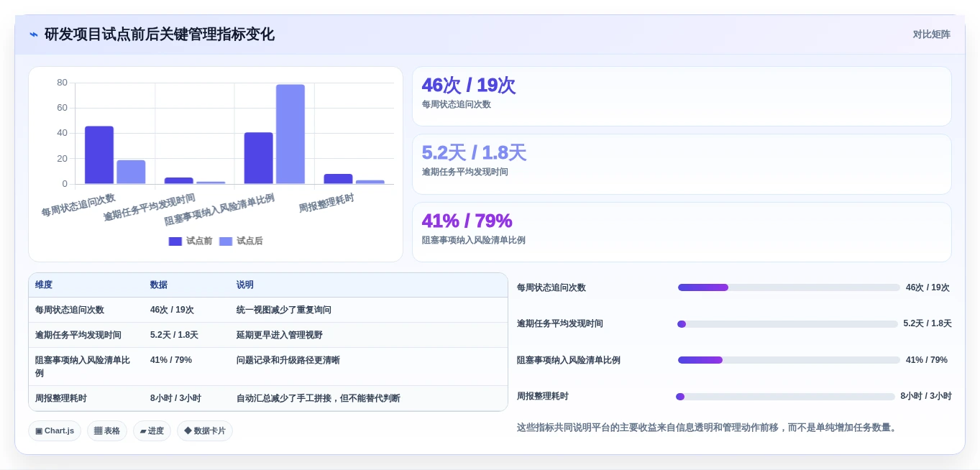This screenshot has width=980, height=470.
Task: Click the 8小时 / 3小时 value beside the progress bar
Action: (926, 397)
